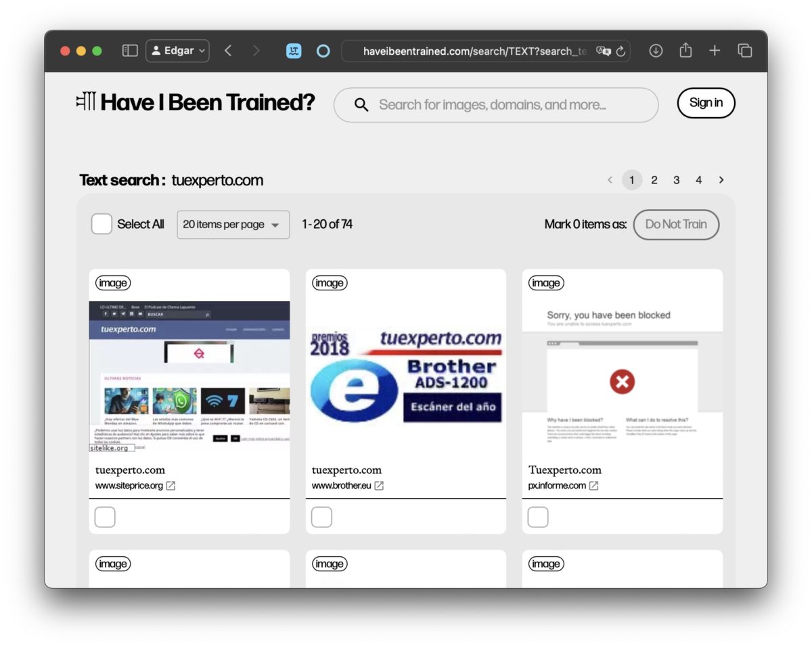Go forward with Safari's forward arrow
The image size is (812, 647).
(256, 51)
